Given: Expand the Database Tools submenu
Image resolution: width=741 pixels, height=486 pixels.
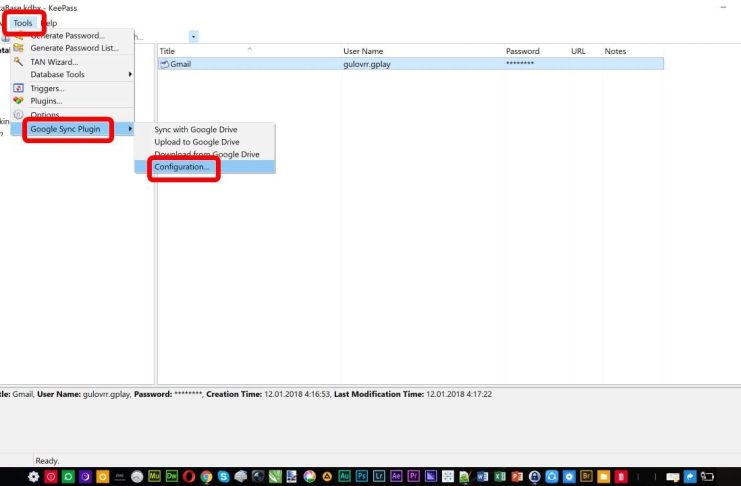Looking at the screenshot, I should click(72, 74).
